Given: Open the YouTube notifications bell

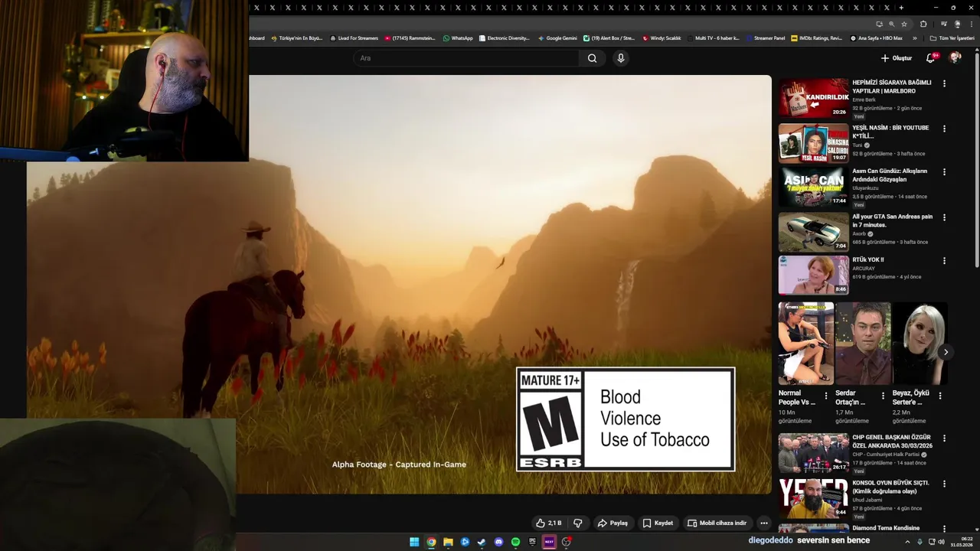Looking at the screenshot, I should pos(931,58).
